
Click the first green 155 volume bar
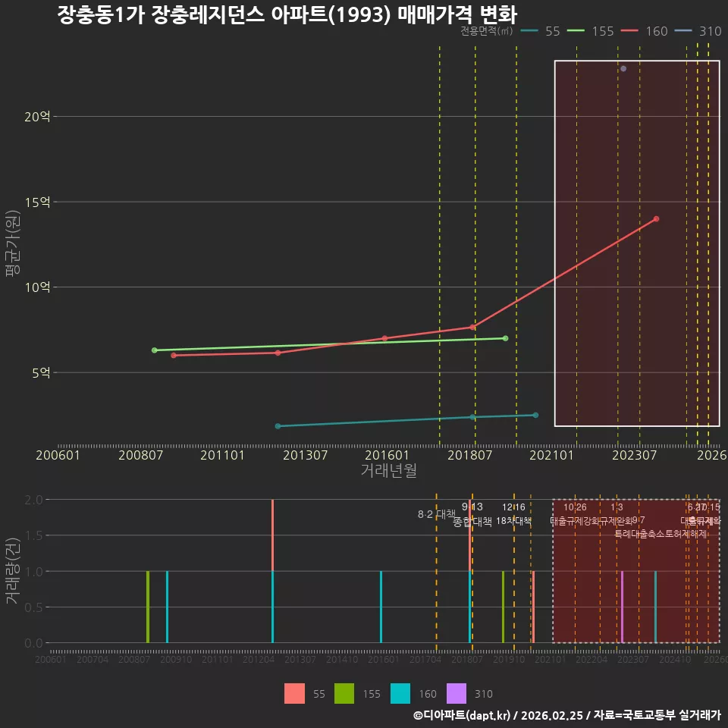pos(148,607)
